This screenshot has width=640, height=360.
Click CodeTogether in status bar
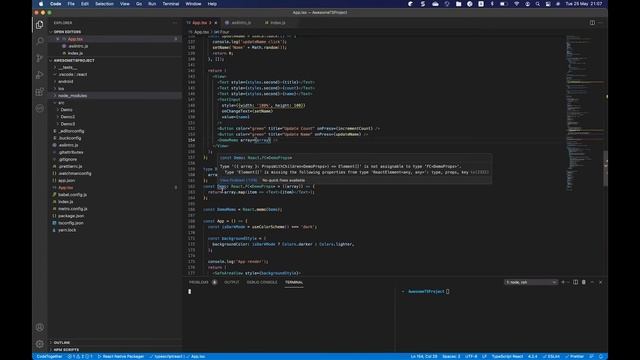[49, 356]
